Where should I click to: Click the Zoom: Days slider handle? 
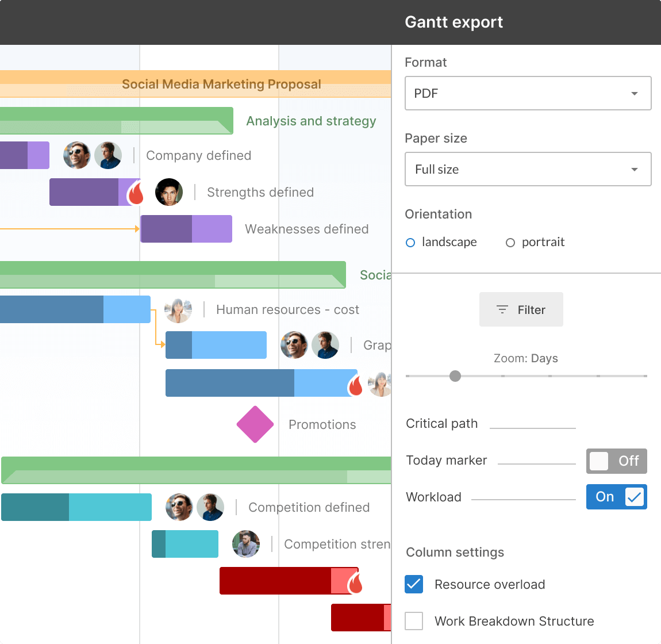click(455, 376)
